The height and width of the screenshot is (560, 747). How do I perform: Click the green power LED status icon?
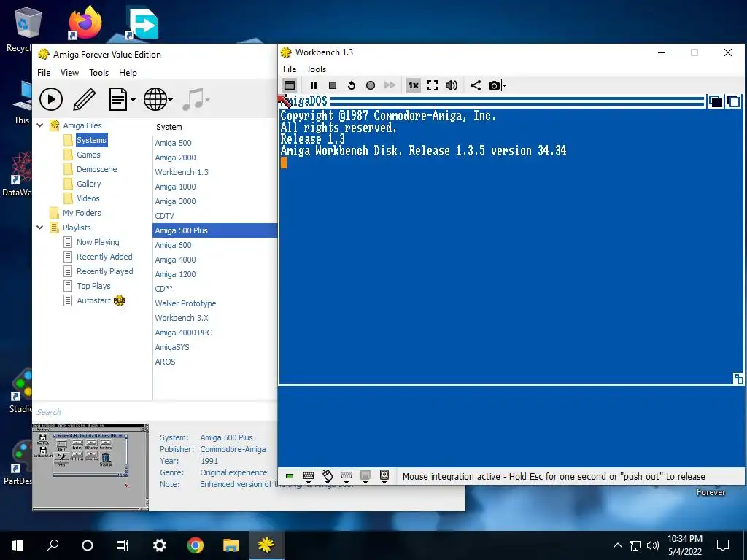click(x=289, y=476)
